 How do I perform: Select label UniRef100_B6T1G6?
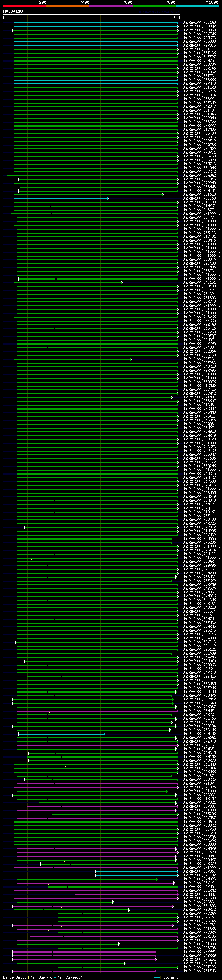(x=199, y=53)
